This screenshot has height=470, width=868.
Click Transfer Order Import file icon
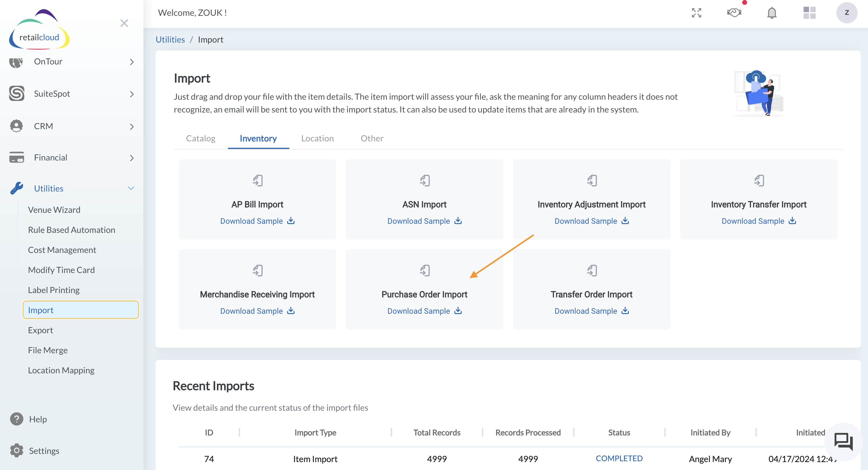592,270
